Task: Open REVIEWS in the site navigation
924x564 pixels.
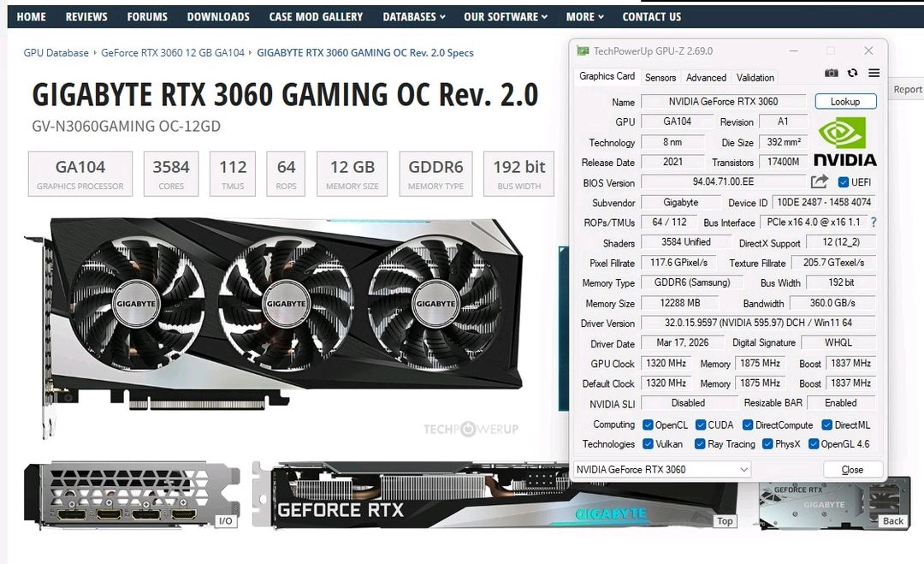Action: tap(86, 16)
